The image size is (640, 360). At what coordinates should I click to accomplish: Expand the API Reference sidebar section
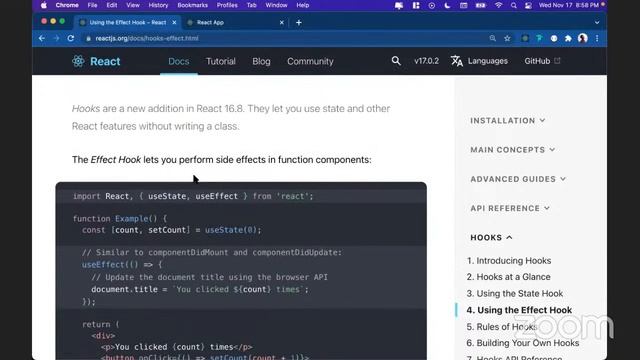(510, 208)
